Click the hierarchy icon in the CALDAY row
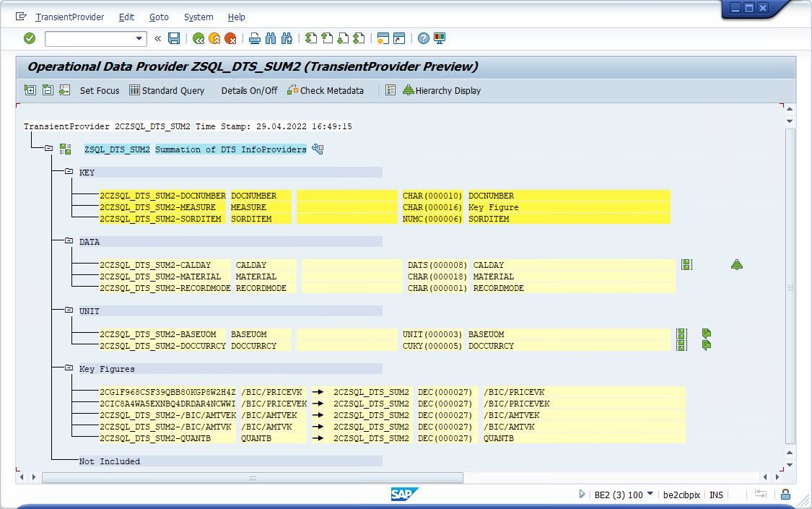The width and height of the screenshot is (812, 509). (x=737, y=265)
